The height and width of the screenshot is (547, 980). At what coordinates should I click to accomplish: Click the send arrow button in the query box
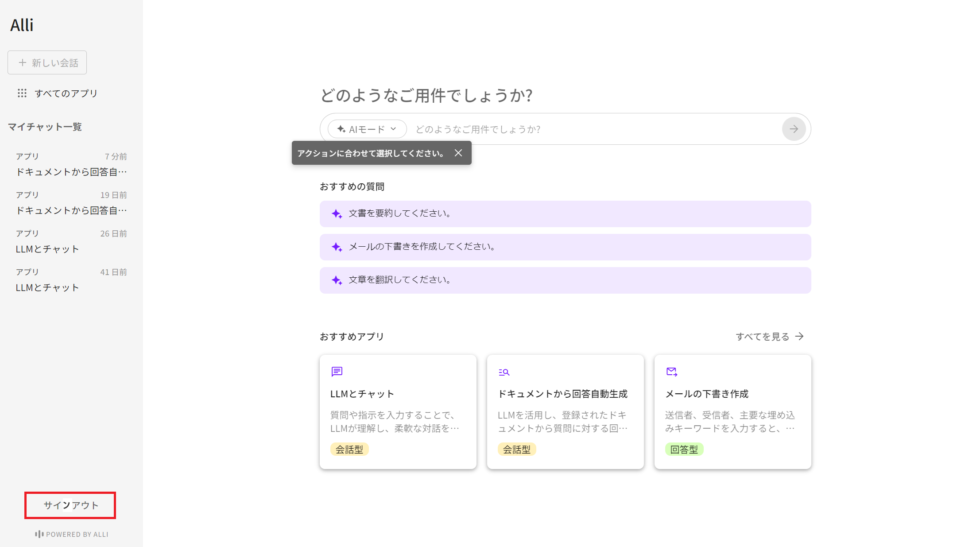point(794,129)
